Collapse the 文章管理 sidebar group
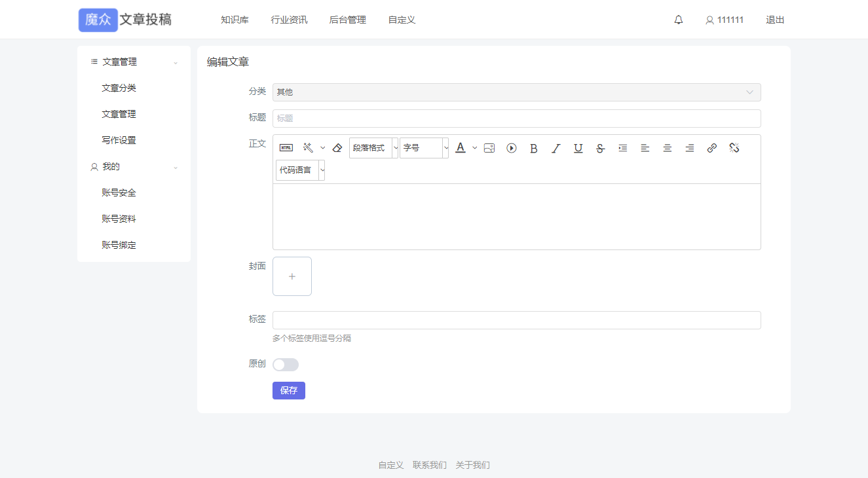 tap(134, 62)
